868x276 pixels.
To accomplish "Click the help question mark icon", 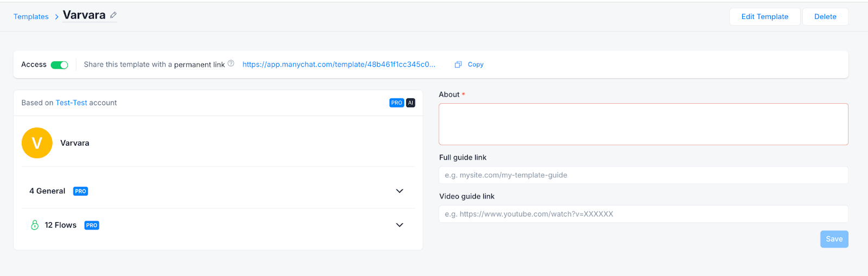I will coord(231,64).
